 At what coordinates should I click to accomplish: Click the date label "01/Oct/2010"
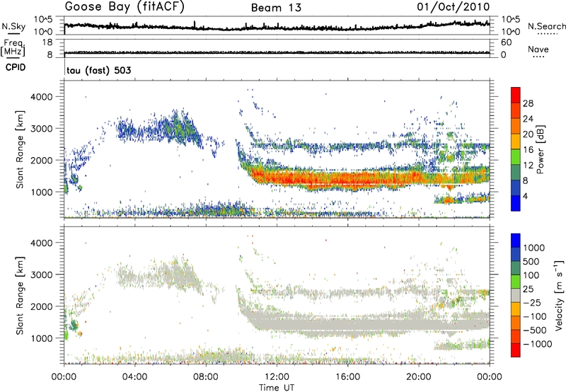454,7
